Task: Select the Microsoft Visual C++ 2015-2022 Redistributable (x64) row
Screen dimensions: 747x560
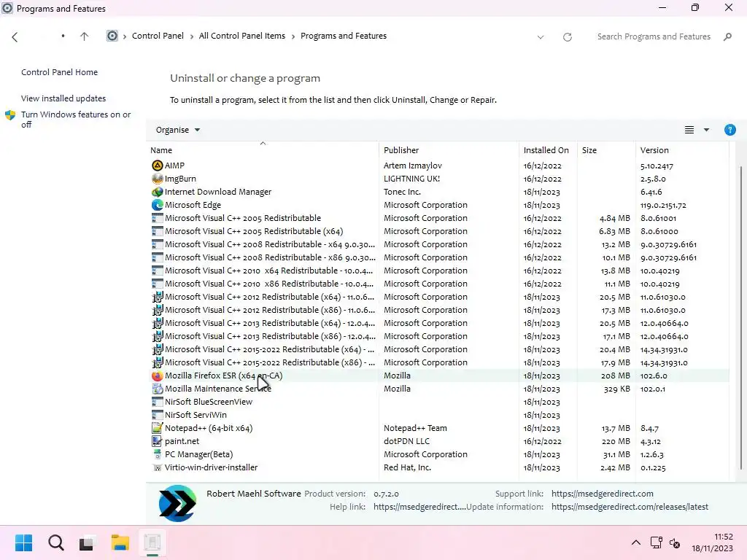Action: pyautogui.click(x=438, y=349)
